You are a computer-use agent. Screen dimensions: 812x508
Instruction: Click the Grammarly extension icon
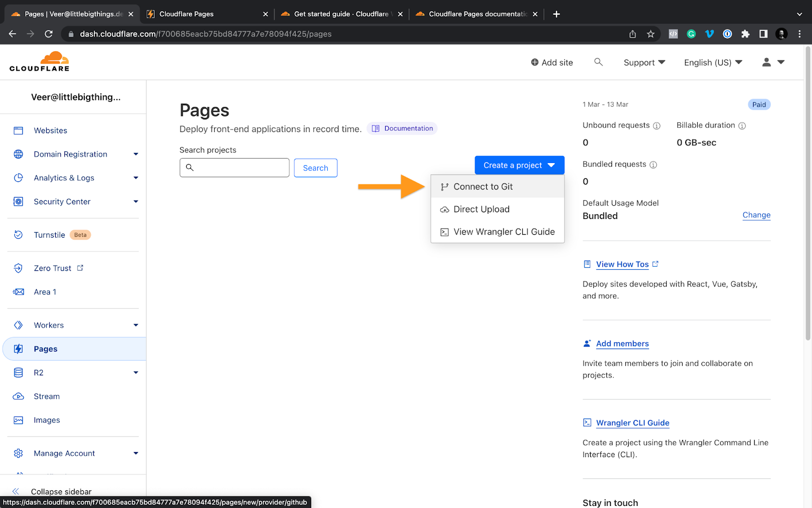point(691,34)
